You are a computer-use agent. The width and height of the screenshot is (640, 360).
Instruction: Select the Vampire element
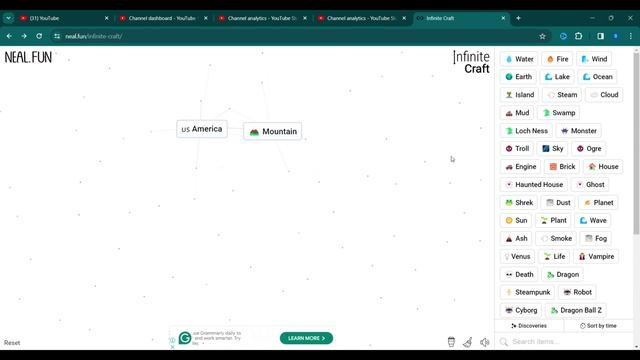[x=596, y=256]
